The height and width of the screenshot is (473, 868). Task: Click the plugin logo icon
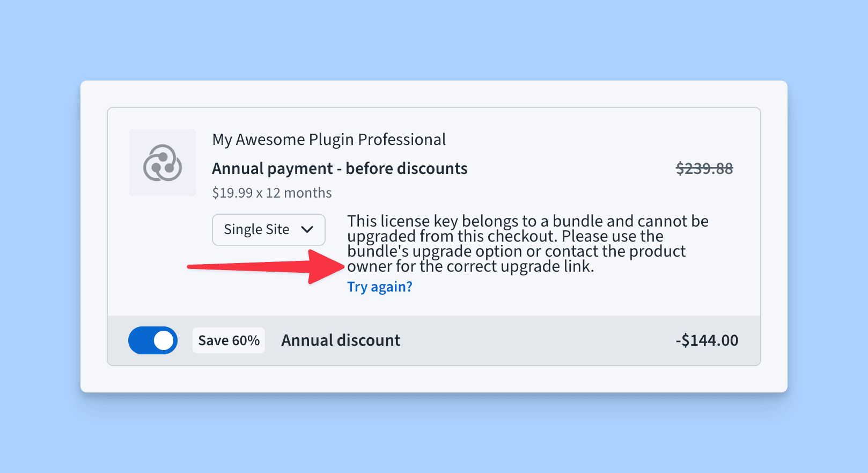(x=163, y=163)
